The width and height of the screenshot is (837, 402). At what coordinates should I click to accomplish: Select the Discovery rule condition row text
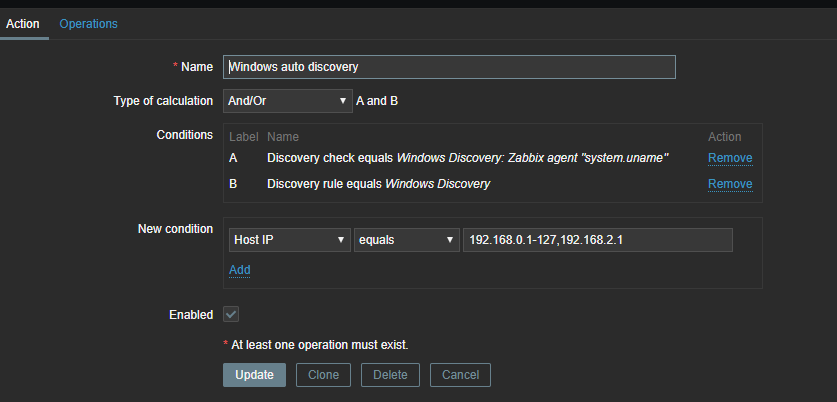coord(378,184)
